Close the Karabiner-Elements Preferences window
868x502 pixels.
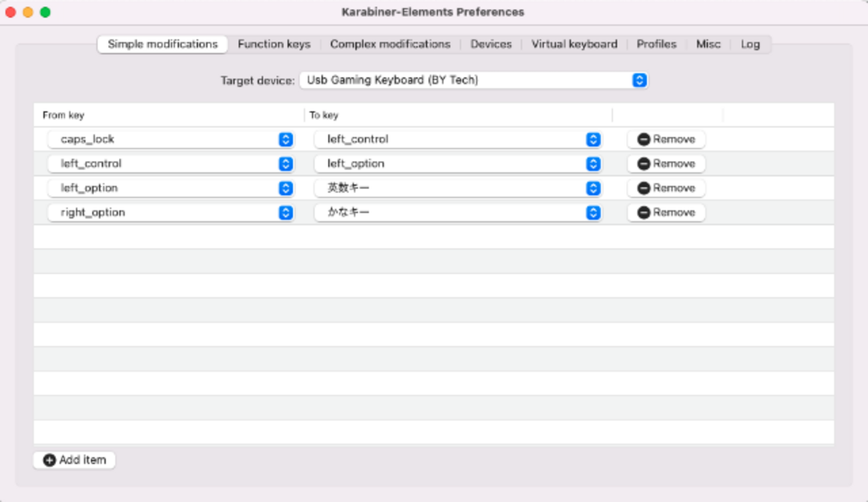[11, 12]
